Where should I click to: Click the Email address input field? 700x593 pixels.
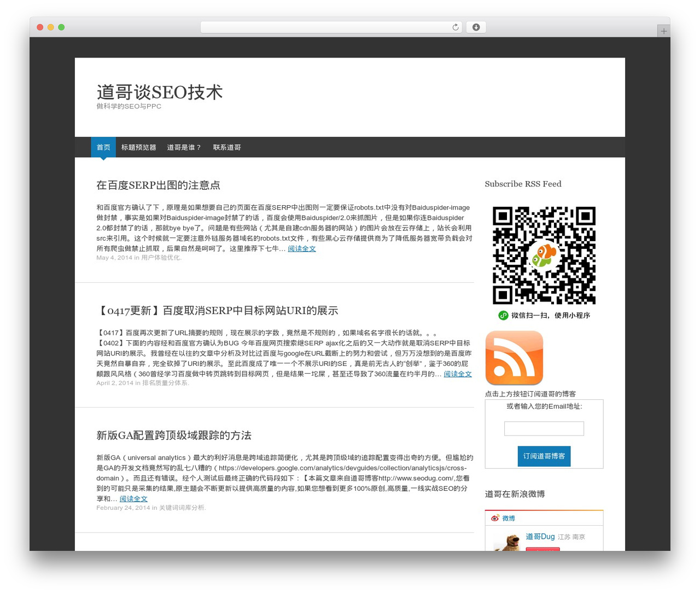pos(544,428)
